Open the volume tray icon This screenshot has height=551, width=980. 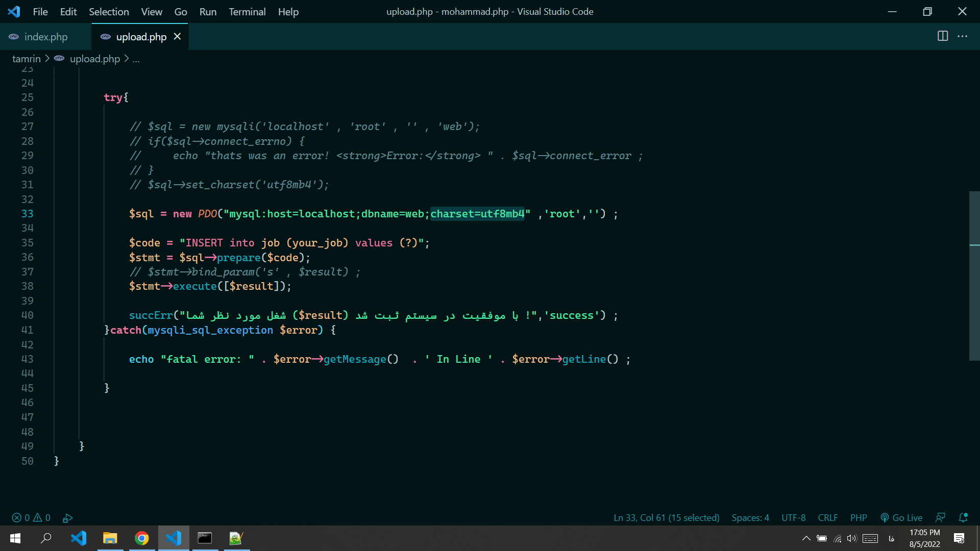point(852,538)
